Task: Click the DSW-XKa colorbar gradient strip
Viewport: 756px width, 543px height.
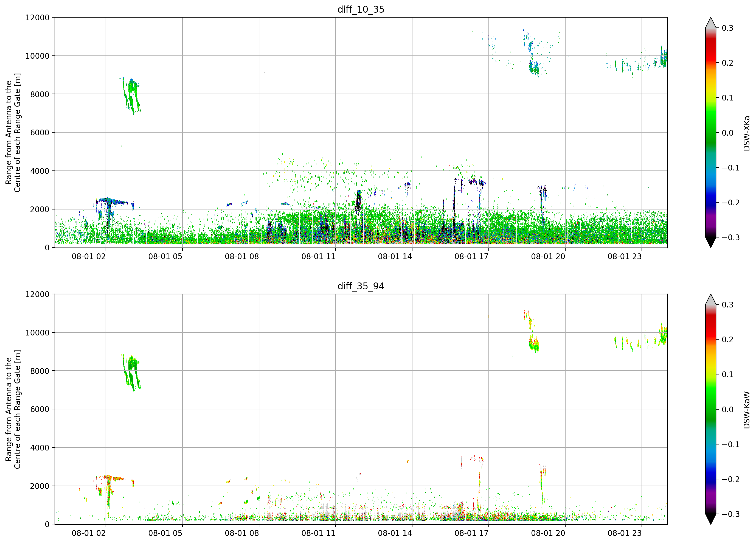Action: (x=711, y=132)
